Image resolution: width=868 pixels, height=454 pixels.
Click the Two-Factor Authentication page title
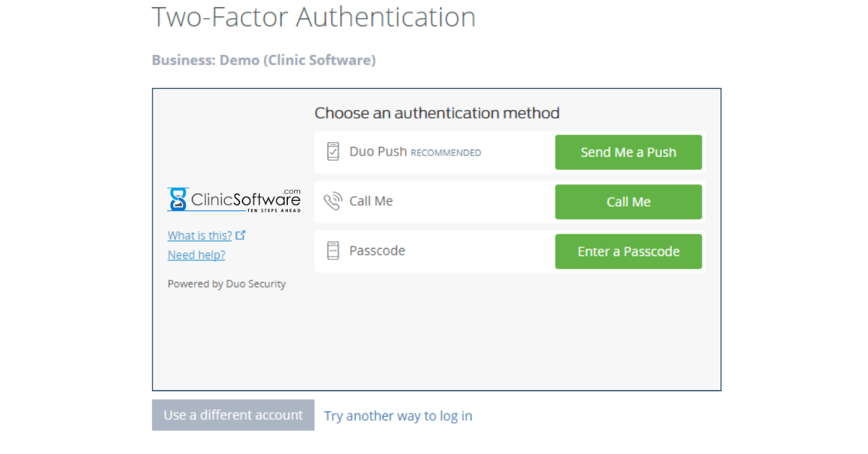coord(313,17)
